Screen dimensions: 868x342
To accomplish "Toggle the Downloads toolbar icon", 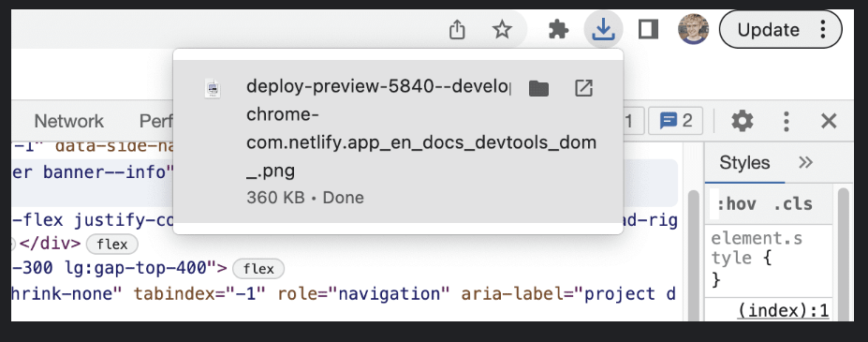I will click(x=603, y=29).
